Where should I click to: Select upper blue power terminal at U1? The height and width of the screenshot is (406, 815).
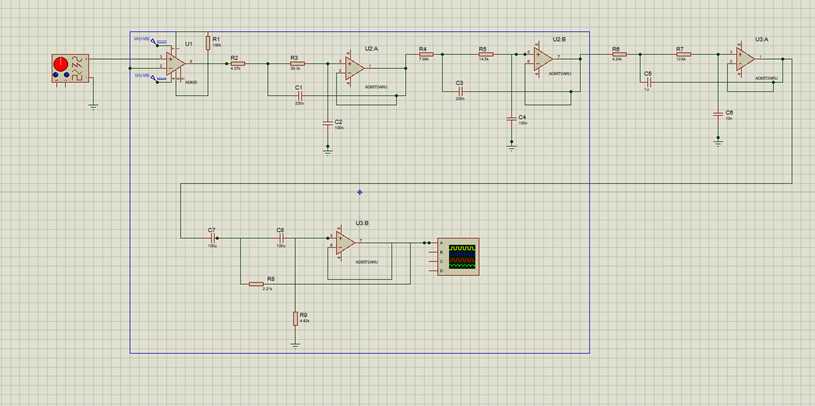tap(154, 40)
